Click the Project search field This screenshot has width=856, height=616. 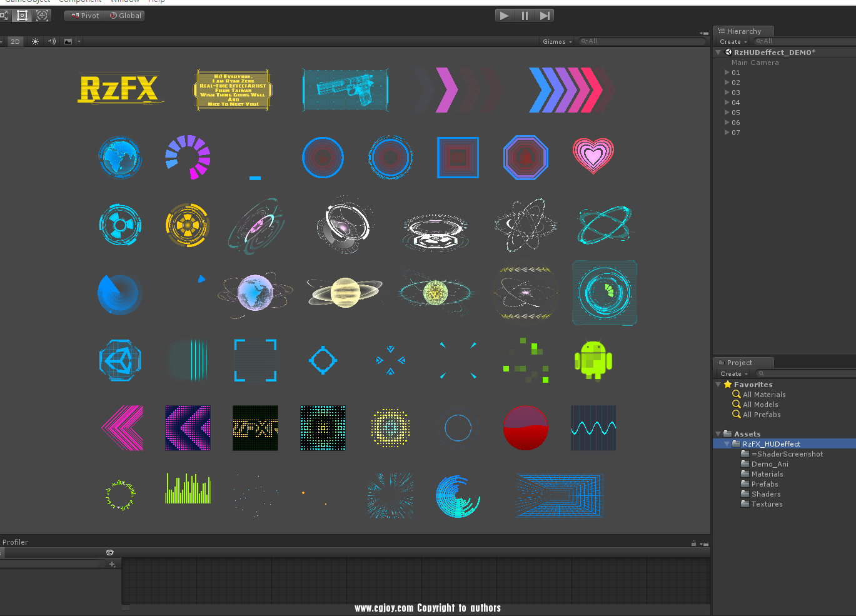coord(805,373)
